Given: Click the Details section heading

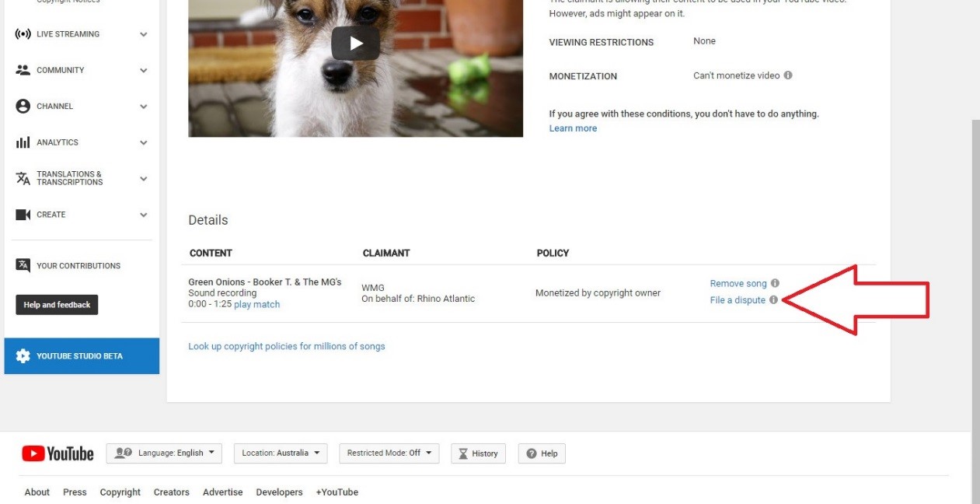Looking at the screenshot, I should click(208, 220).
